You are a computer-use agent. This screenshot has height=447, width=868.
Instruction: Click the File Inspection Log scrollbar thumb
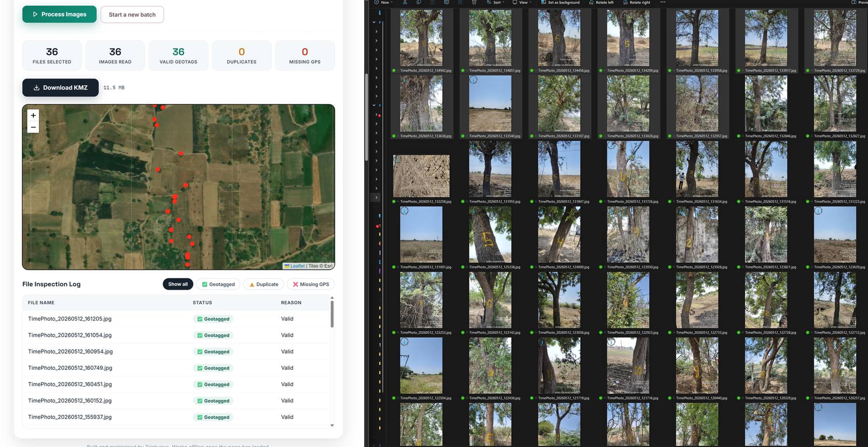tap(332, 313)
